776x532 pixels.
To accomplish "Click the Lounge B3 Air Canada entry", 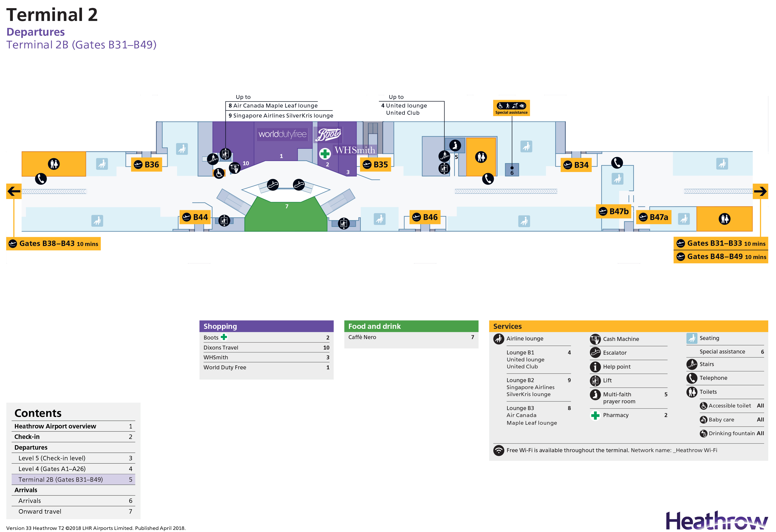I will coord(538,415).
